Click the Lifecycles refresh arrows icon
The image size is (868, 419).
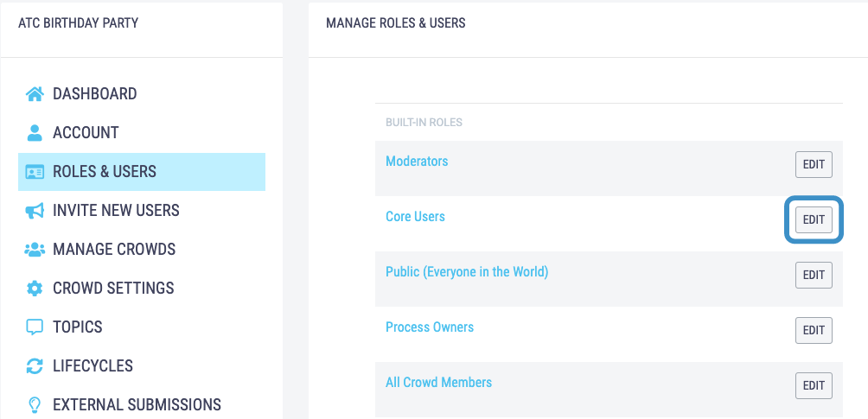point(35,365)
